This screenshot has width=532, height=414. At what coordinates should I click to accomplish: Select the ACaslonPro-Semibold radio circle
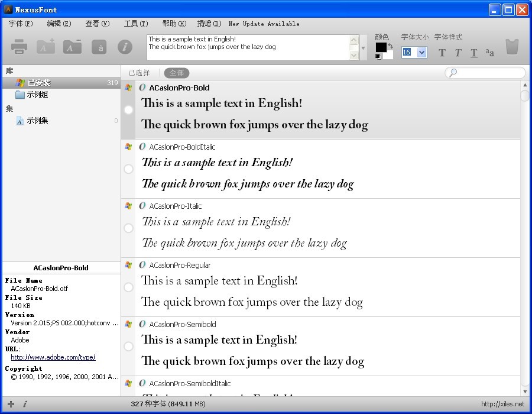click(x=128, y=347)
